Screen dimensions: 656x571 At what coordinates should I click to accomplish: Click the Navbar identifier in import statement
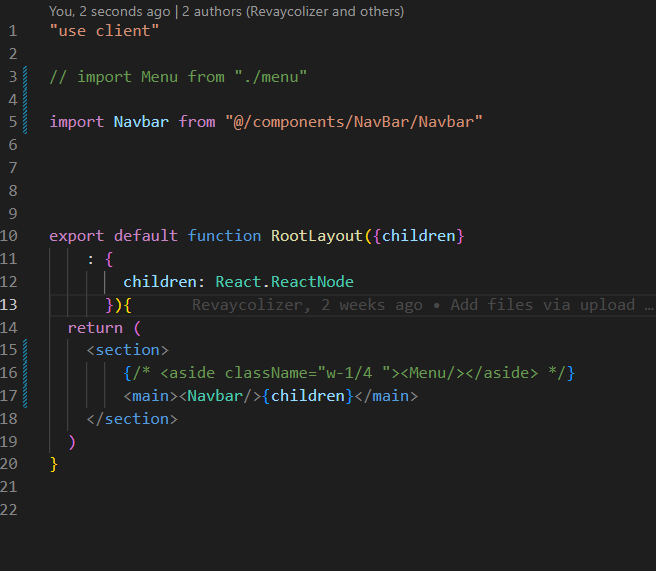[x=141, y=122]
